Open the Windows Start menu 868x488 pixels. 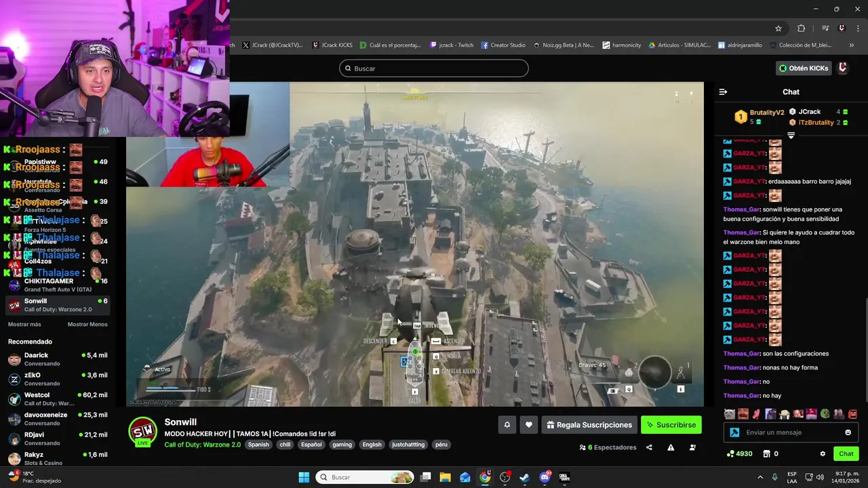(304, 477)
